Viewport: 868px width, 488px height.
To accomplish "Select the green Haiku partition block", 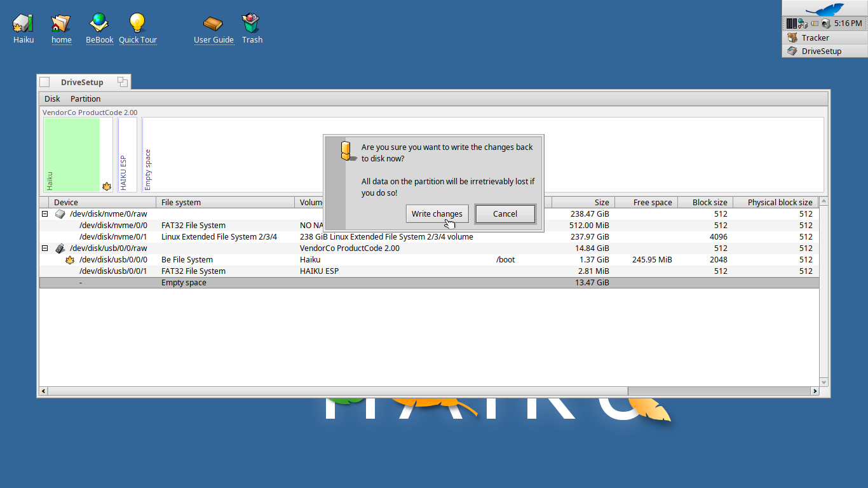I will pos(72,154).
